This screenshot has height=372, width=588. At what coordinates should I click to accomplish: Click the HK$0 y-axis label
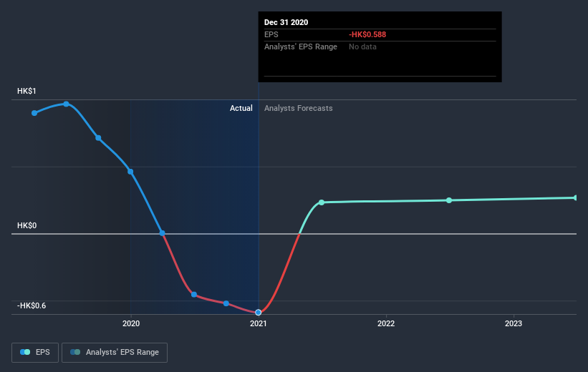tap(27, 225)
